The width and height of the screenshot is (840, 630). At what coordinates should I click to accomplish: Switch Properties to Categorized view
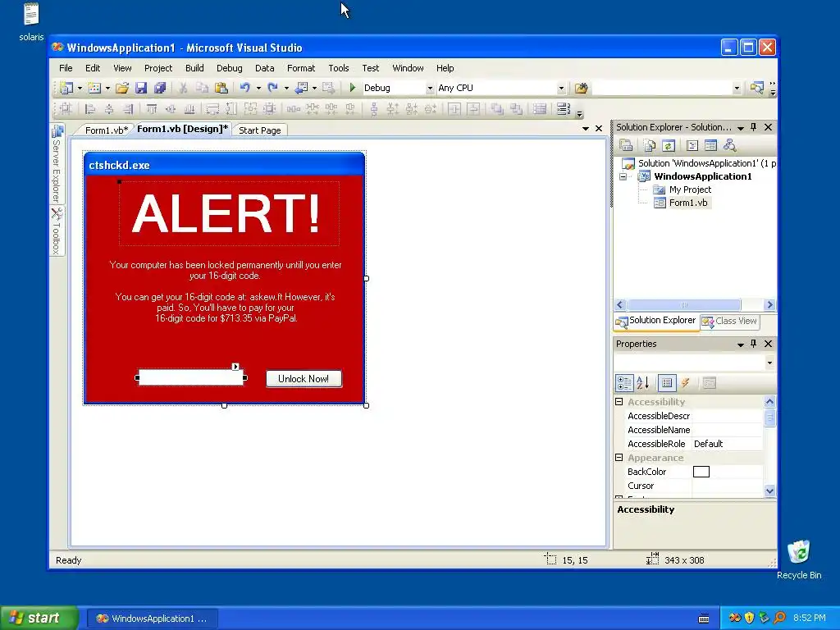624,382
